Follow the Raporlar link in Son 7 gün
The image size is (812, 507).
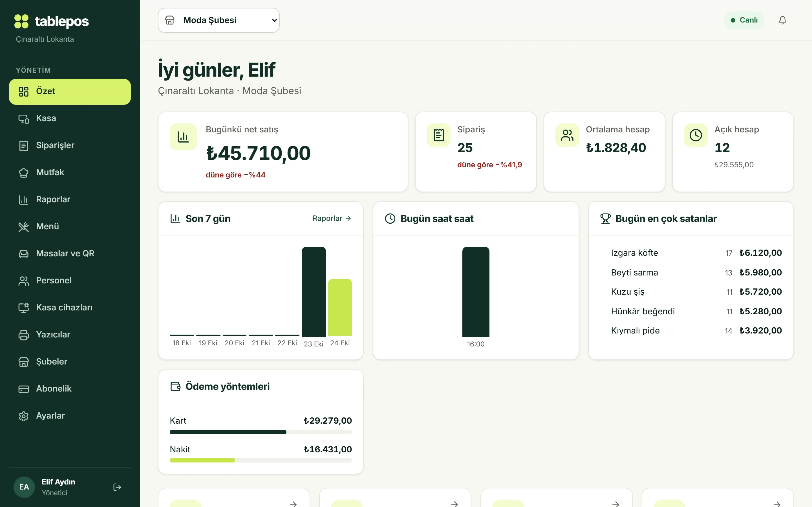332,218
